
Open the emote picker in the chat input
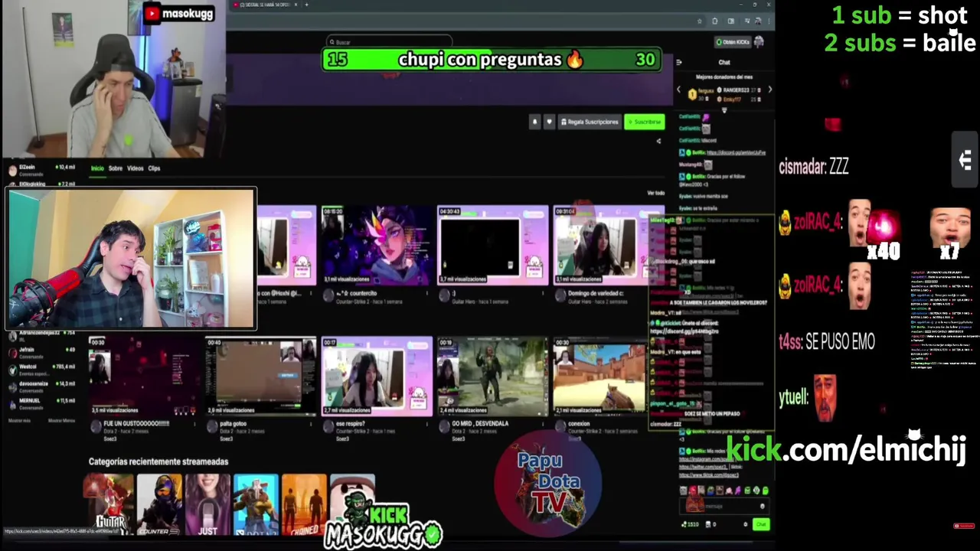coord(762,506)
